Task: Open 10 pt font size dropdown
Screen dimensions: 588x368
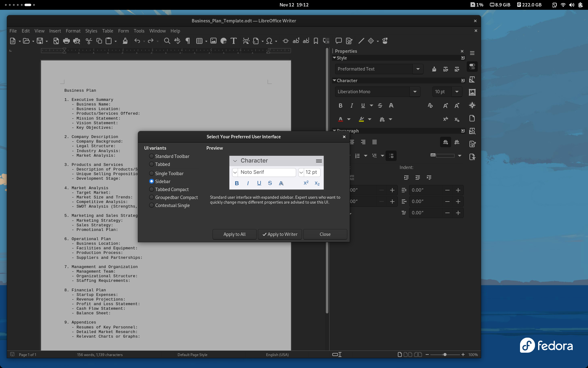Action: point(457,92)
